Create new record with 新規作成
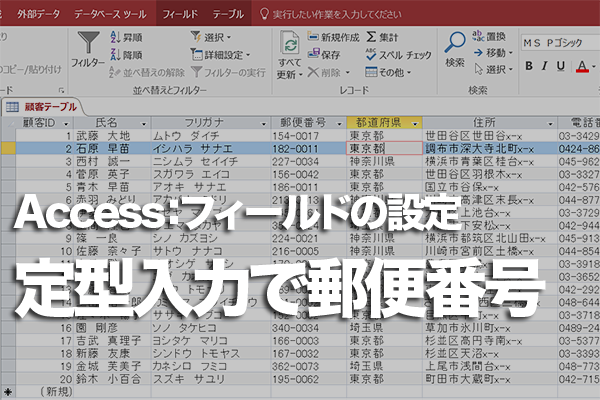 pos(334,37)
